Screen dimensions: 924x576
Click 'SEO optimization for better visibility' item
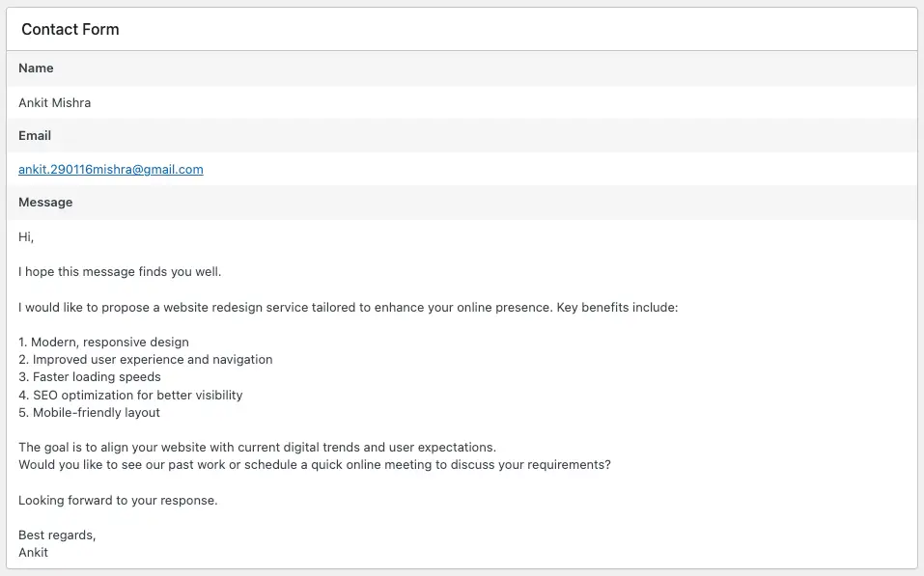pyautogui.click(x=130, y=396)
